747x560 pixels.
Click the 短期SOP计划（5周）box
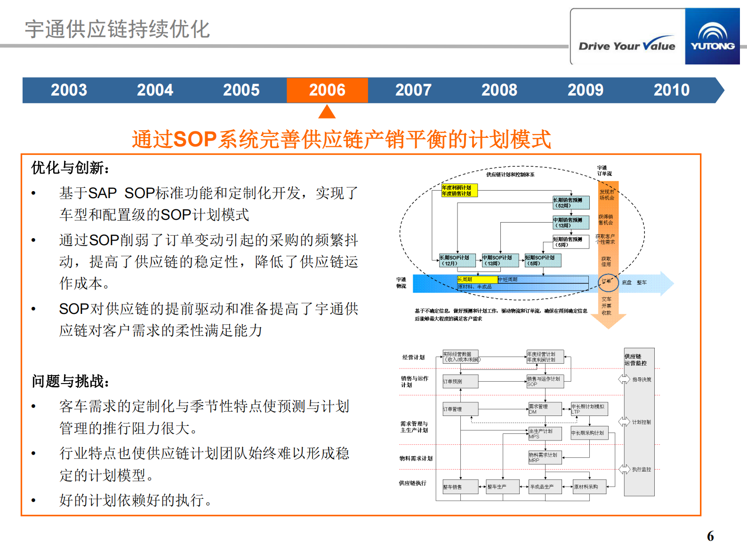coord(543,260)
